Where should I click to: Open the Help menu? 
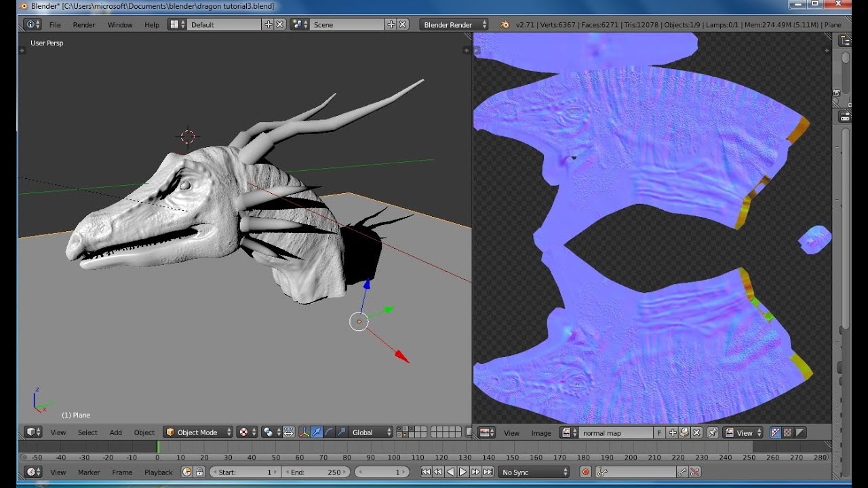coord(152,24)
